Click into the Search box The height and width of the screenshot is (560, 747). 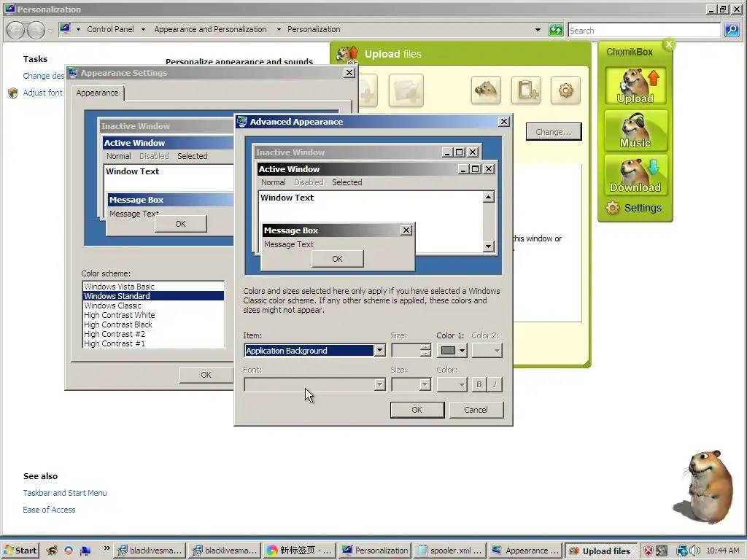point(644,30)
